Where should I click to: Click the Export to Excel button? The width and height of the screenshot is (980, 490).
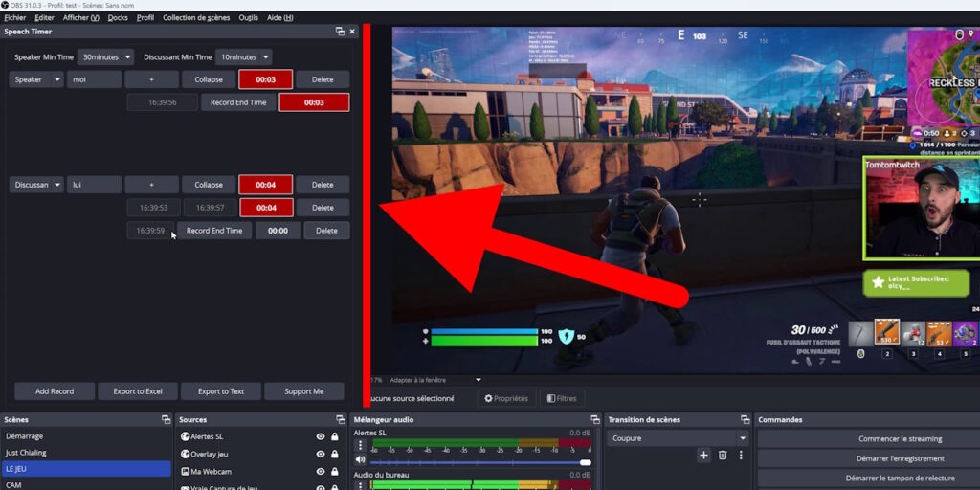click(139, 391)
